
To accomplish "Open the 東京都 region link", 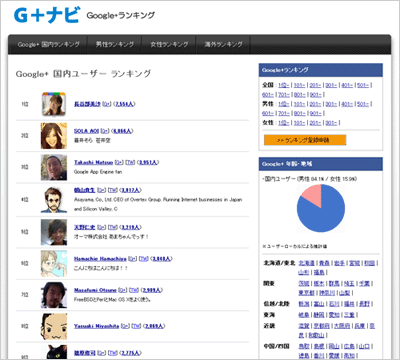I will (307, 293).
